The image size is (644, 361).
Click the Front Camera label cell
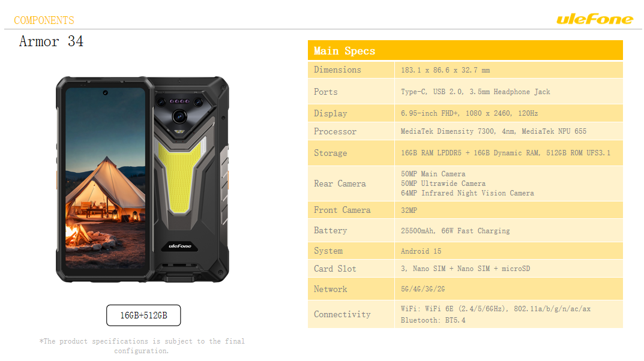[x=351, y=210]
